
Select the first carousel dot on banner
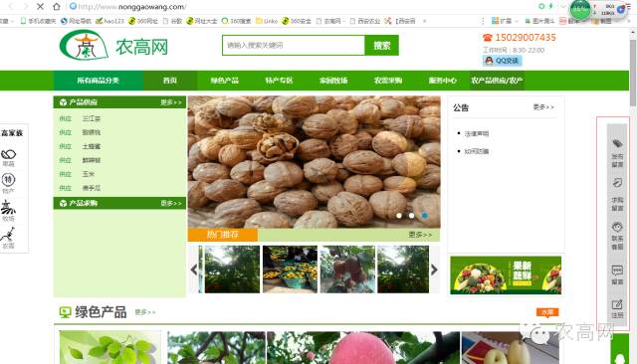(x=399, y=216)
